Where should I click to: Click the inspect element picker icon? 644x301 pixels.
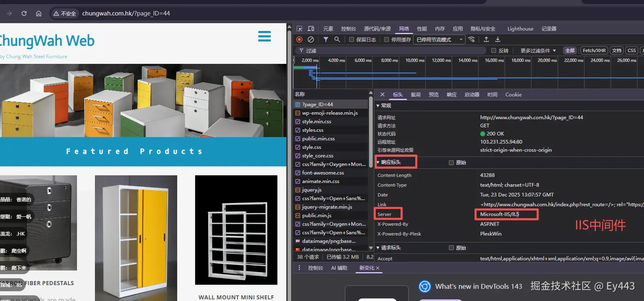pos(300,29)
